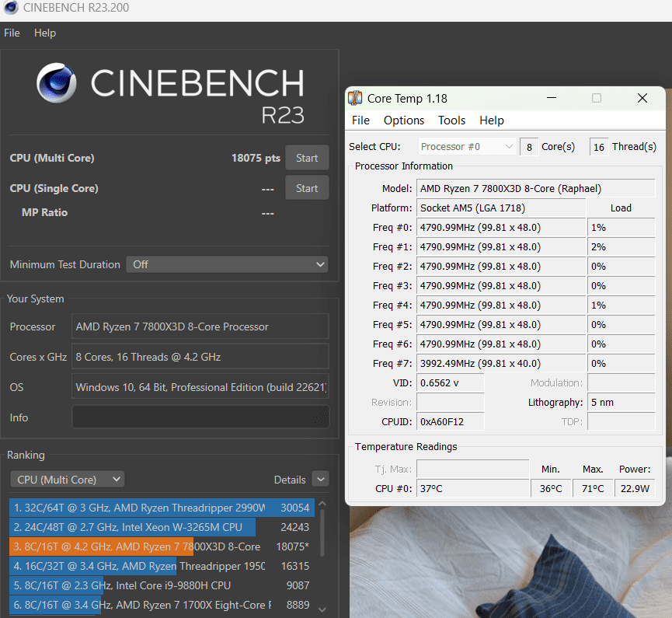Click the Processor field AMD Ryzen 7 7800X3D
672x618 pixels.
click(200, 326)
